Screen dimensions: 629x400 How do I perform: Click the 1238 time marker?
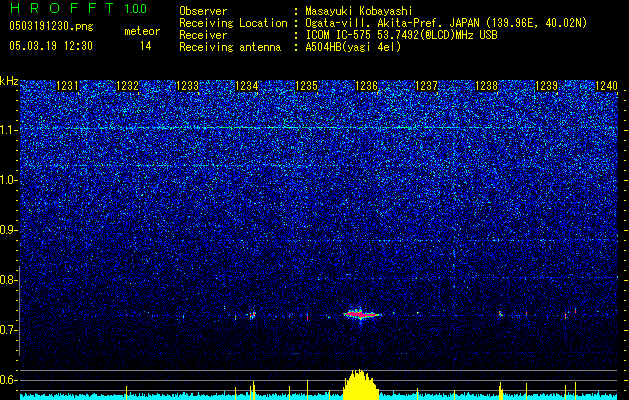pyautogui.click(x=486, y=86)
